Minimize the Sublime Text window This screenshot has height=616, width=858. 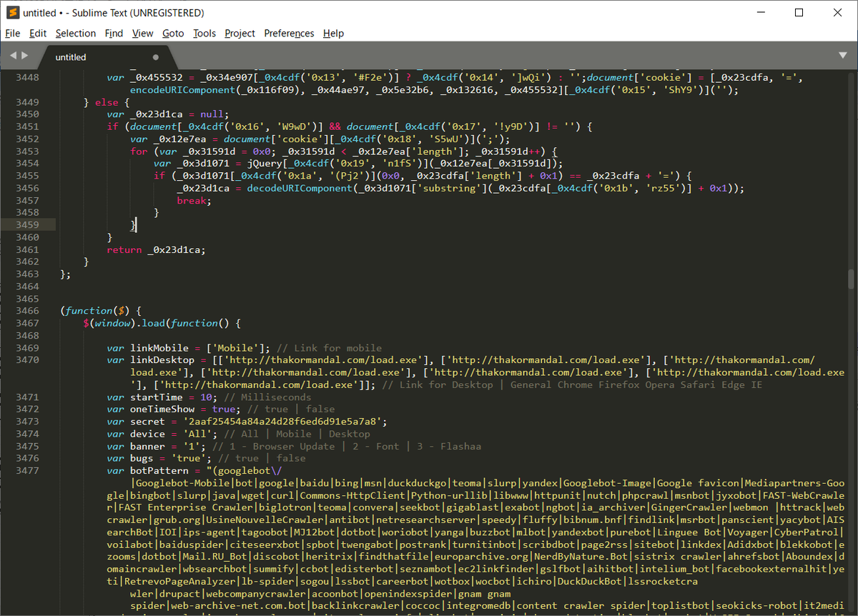click(x=760, y=13)
